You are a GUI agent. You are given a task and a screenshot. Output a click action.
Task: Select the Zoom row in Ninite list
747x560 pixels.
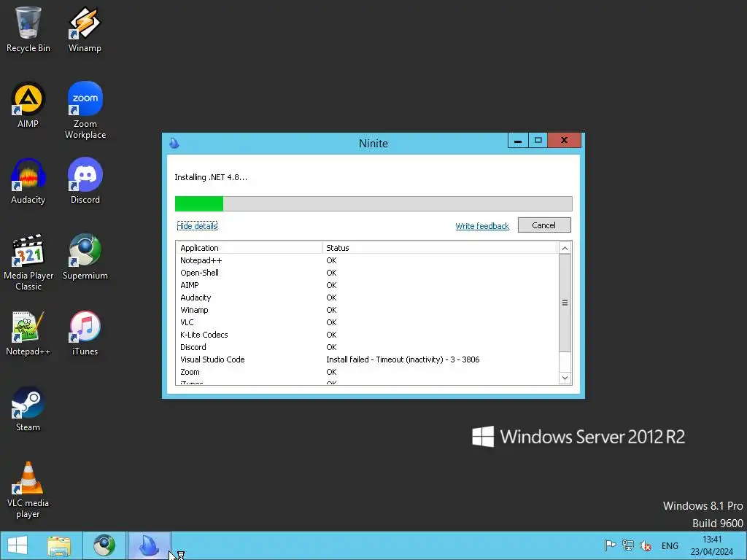pyautogui.click(x=367, y=372)
